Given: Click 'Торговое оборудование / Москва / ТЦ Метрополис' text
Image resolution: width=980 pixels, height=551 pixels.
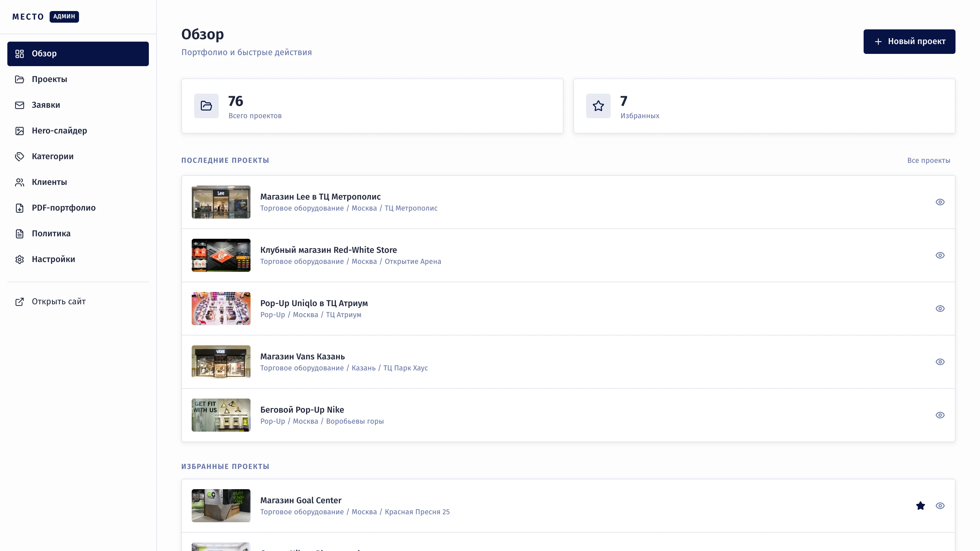Looking at the screenshot, I should pos(349,208).
